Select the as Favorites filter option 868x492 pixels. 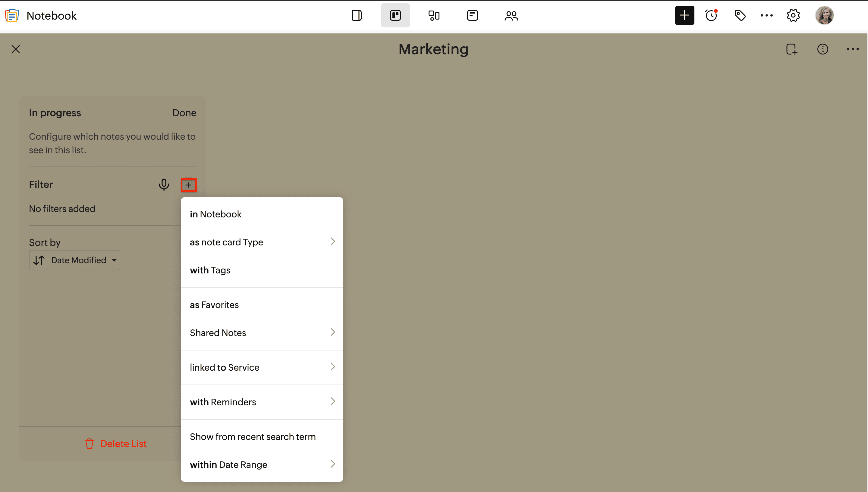point(214,305)
